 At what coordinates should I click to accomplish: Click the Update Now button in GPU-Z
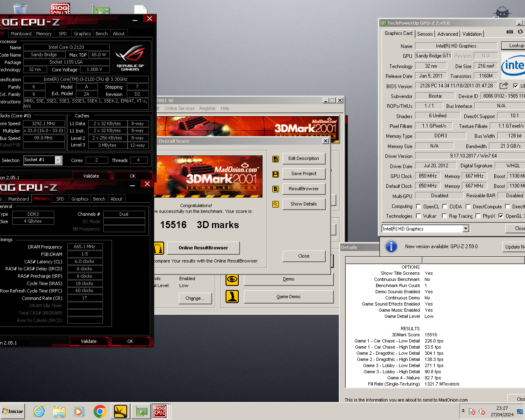pyautogui.click(x=514, y=247)
